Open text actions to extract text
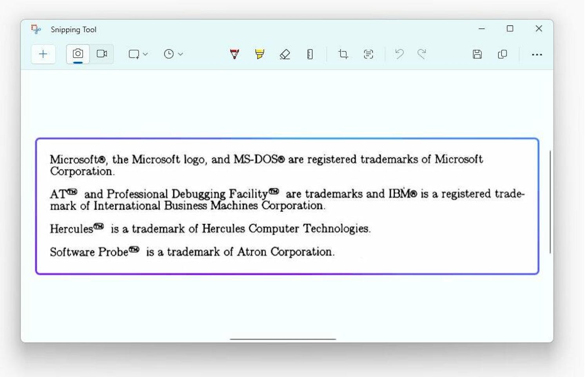Screen dimensions: 588x377 [x=368, y=54]
